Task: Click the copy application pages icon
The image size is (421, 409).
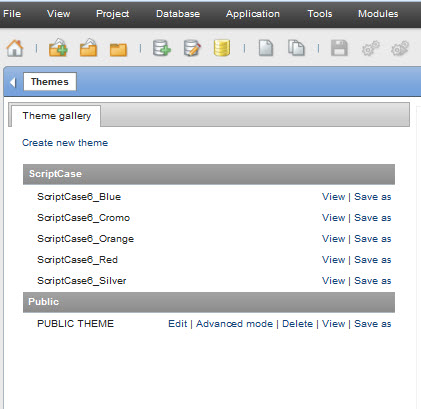Action: [296, 48]
